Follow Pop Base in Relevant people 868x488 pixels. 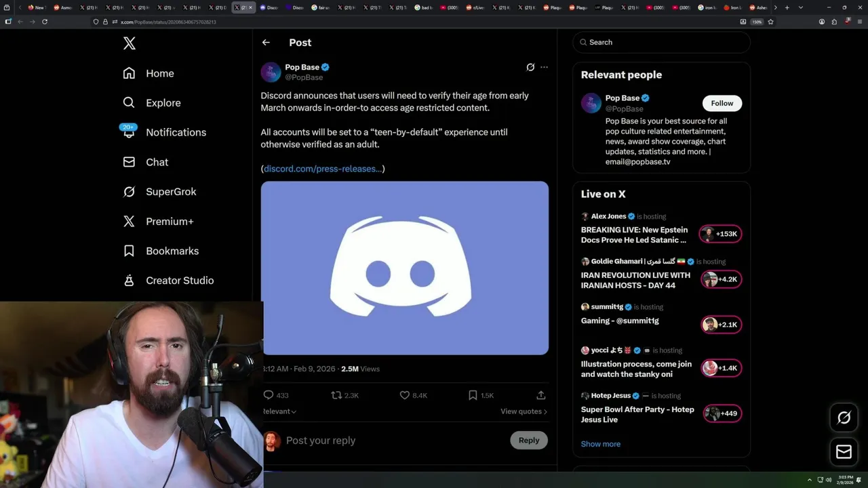tap(722, 103)
